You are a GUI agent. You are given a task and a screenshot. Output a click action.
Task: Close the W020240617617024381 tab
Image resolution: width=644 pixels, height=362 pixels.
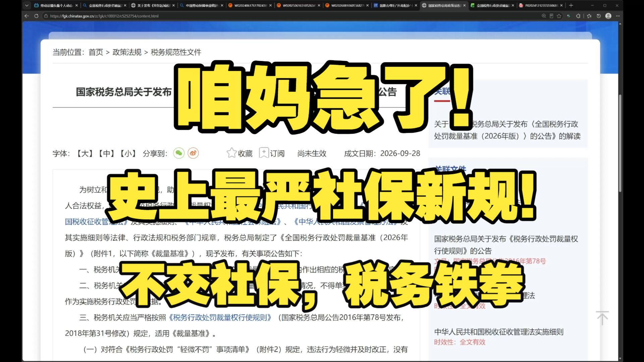270,5
